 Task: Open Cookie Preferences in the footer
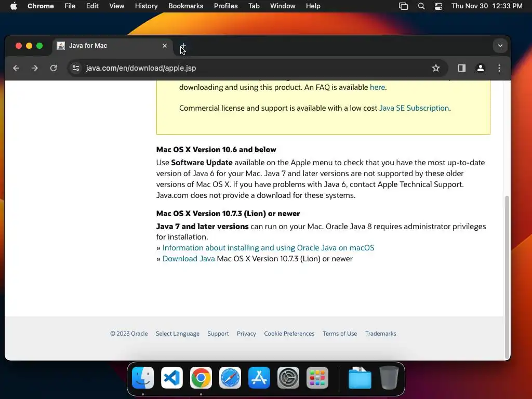pos(289,334)
